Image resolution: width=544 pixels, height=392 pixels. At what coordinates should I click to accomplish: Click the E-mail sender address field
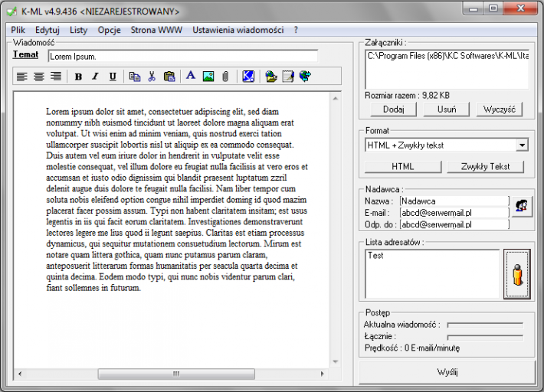454,213
